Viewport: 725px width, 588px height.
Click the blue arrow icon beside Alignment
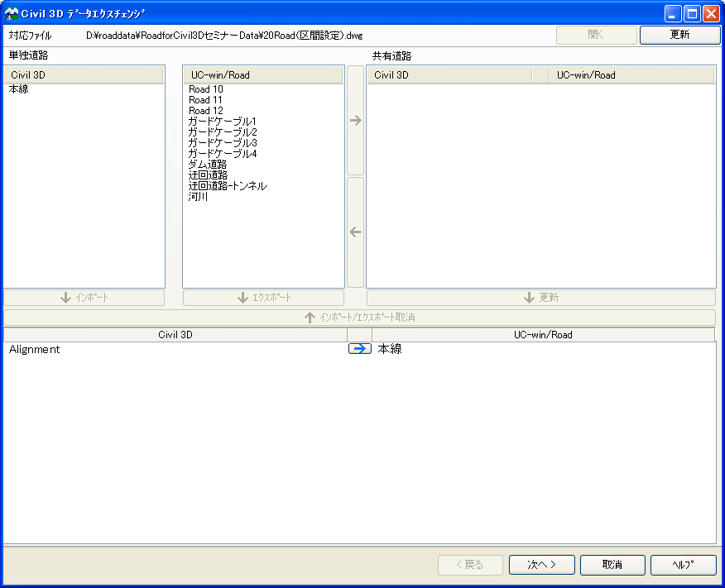point(360,349)
